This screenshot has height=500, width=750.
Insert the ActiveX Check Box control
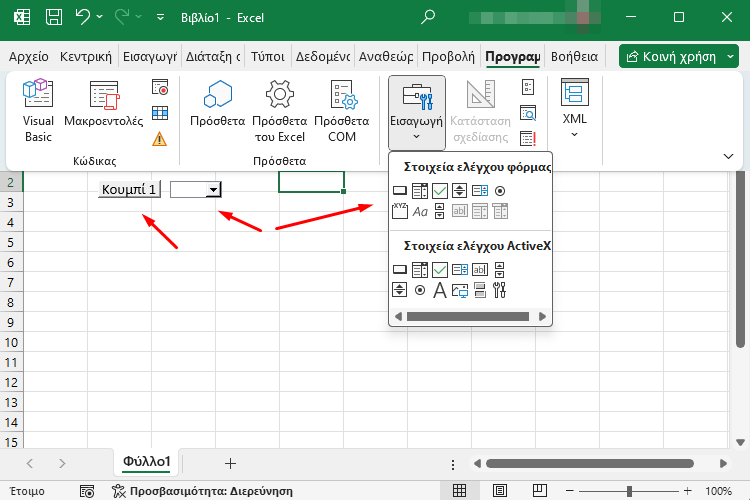coord(439,269)
